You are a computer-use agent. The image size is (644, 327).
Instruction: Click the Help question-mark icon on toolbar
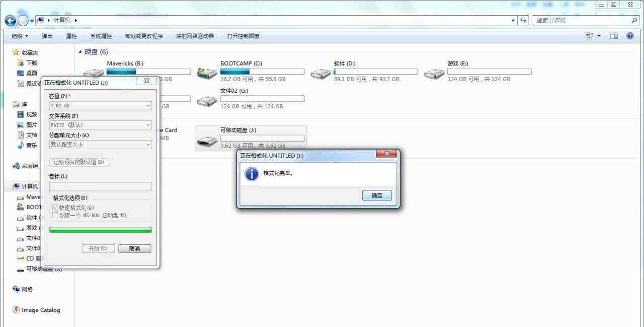[x=630, y=36]
